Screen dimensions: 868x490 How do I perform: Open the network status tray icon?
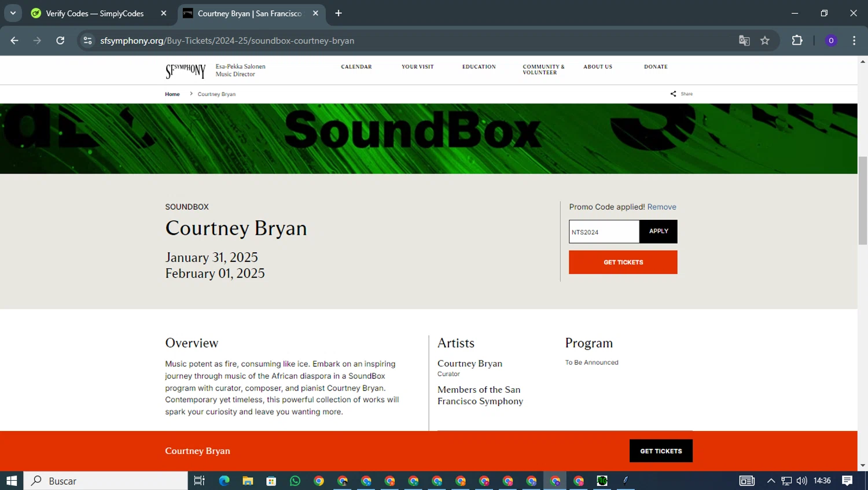(x=786, y=481)
